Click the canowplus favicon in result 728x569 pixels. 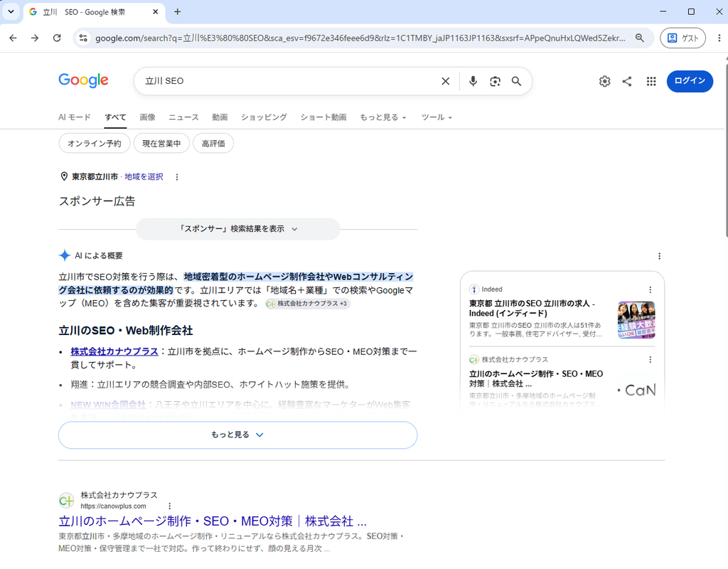[66, 500]
